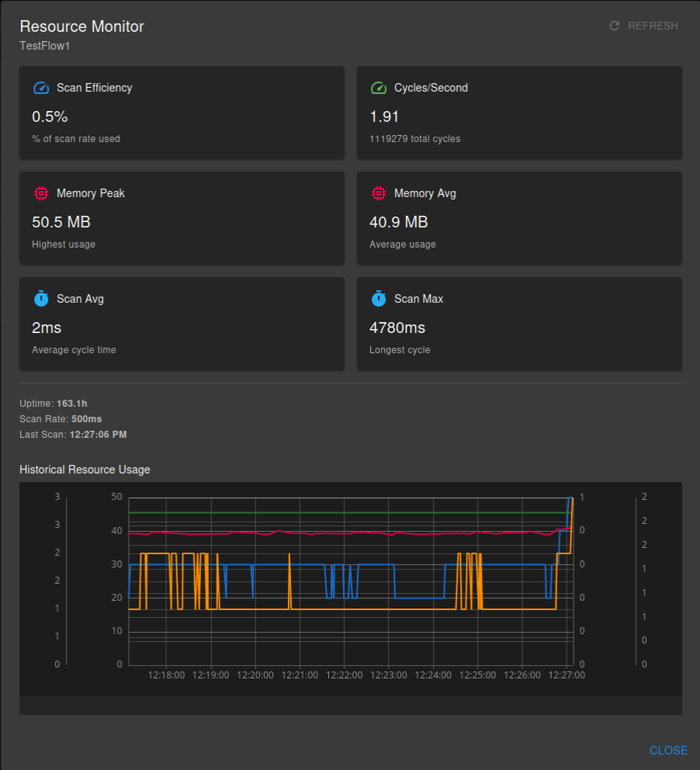Select the Memory Peak value 50.5 MB
Screen dimensions: 700x770
(x=61, y=222)
